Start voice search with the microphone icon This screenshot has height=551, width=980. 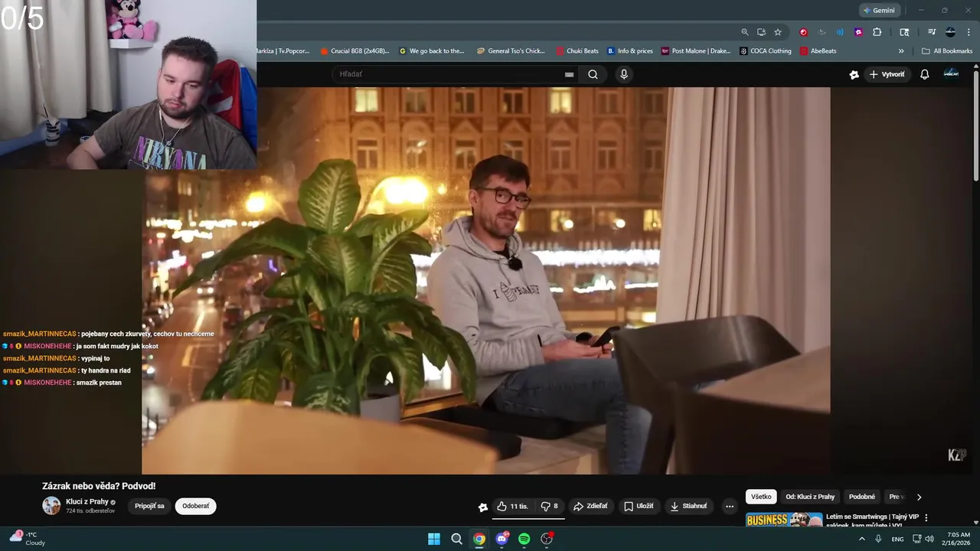(624, 74)
